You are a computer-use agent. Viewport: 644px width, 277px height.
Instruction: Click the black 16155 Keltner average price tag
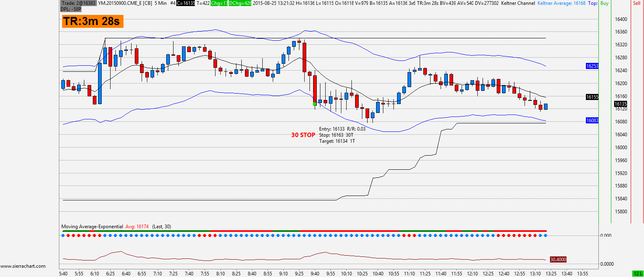[x=592, y=97]
